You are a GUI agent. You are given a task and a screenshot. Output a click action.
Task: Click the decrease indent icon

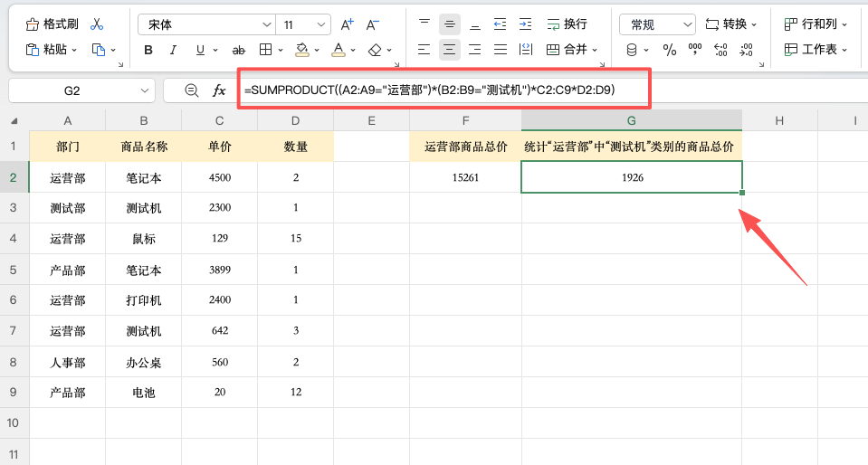[500, 24]
